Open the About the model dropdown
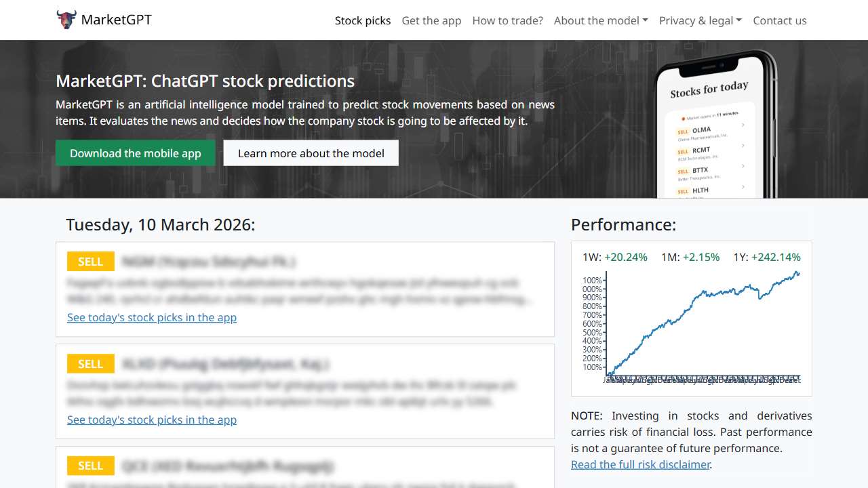This screenshot has width=868, height=488. [x=600, y=20]
